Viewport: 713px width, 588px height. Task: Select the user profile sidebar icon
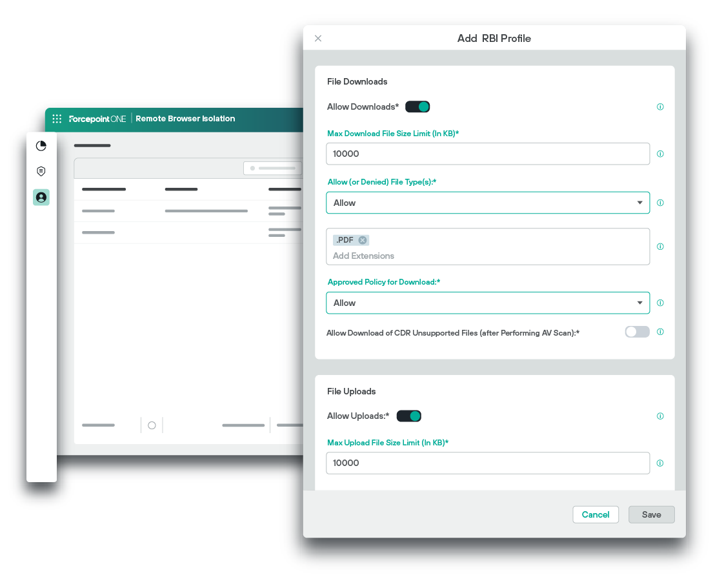(x=41, y=198)
